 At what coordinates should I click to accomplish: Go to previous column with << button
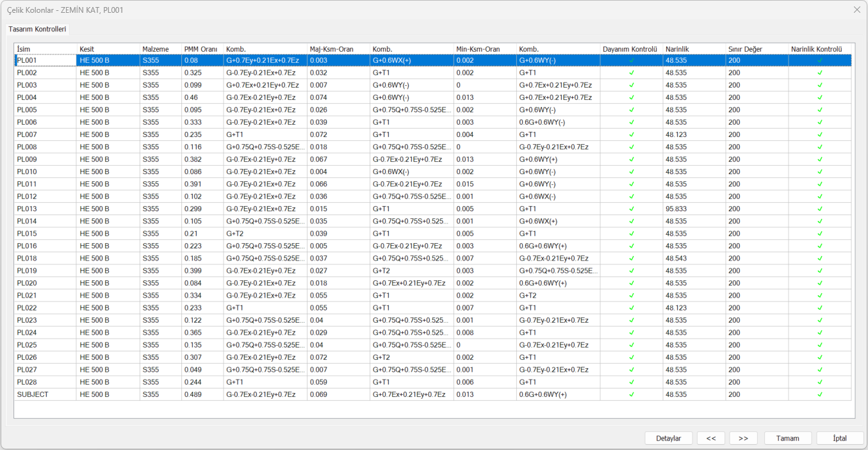(710, 438)
